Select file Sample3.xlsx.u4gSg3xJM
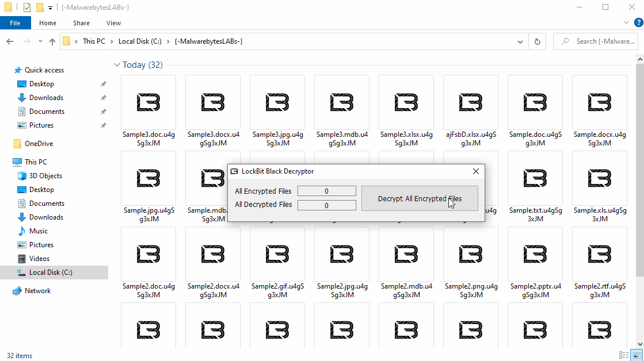 (407, 111)
